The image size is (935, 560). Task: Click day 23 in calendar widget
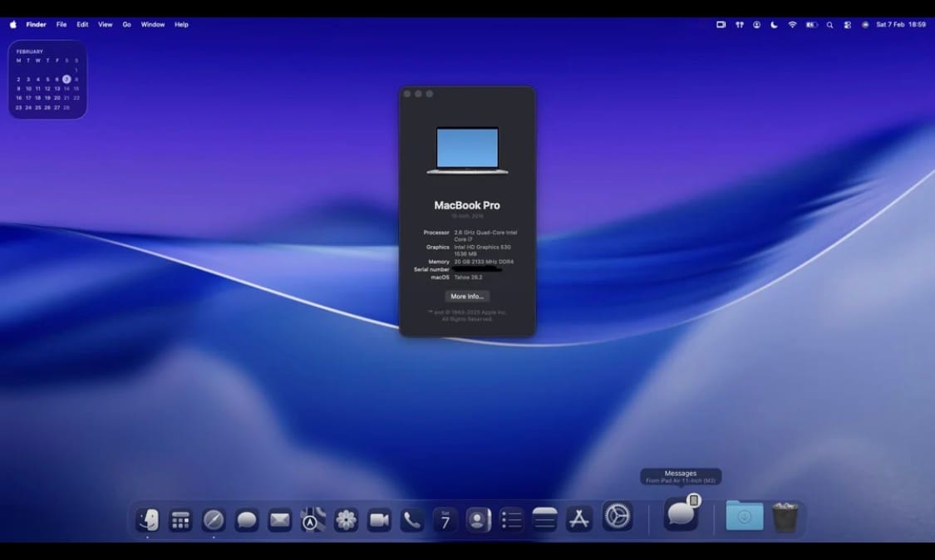(x=18, y=108)
